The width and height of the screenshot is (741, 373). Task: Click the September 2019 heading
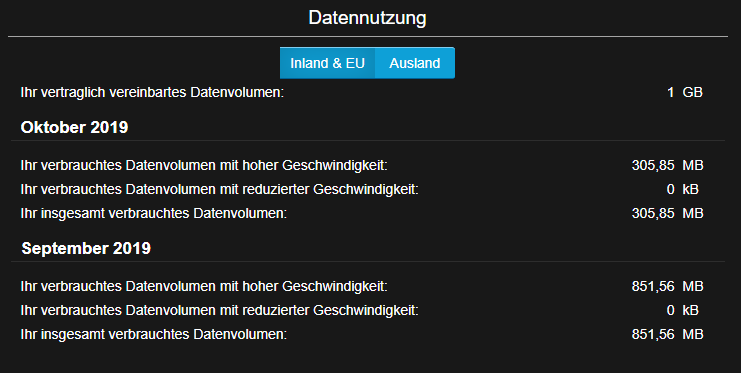pos(86,248)
